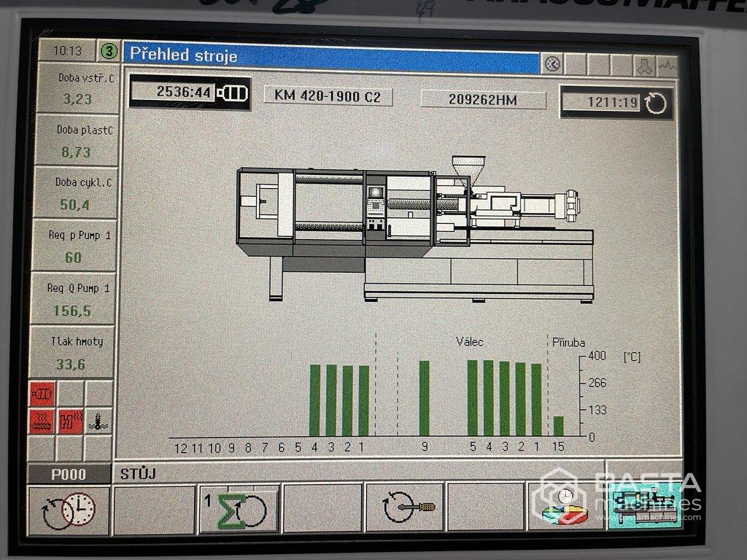The image size is (747, 560).
Task: Click the 209262HM serial number field
Action: pyautogui.click(x=483, y=99)
